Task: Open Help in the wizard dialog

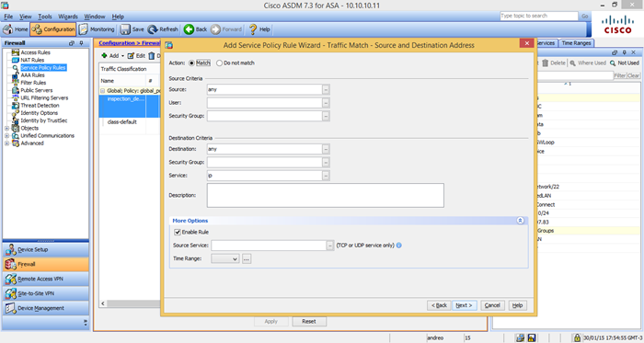Action: [517, 305]
